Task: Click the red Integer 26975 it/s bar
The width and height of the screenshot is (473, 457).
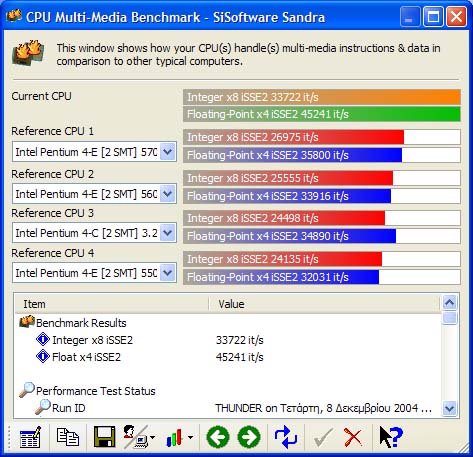Action: (x=294, y=137)
